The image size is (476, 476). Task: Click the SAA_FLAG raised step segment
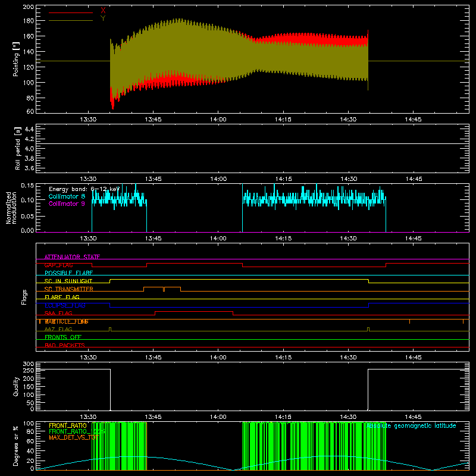[194, 311]
